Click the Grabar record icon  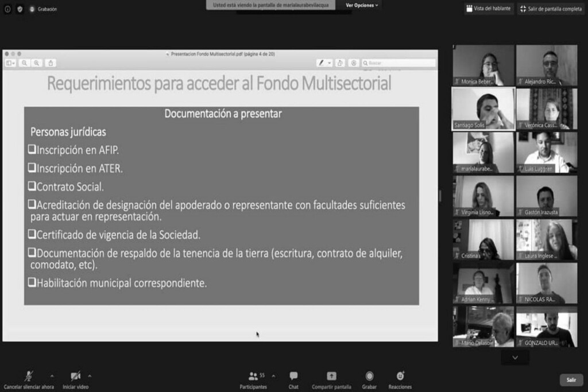coord(369,377)
